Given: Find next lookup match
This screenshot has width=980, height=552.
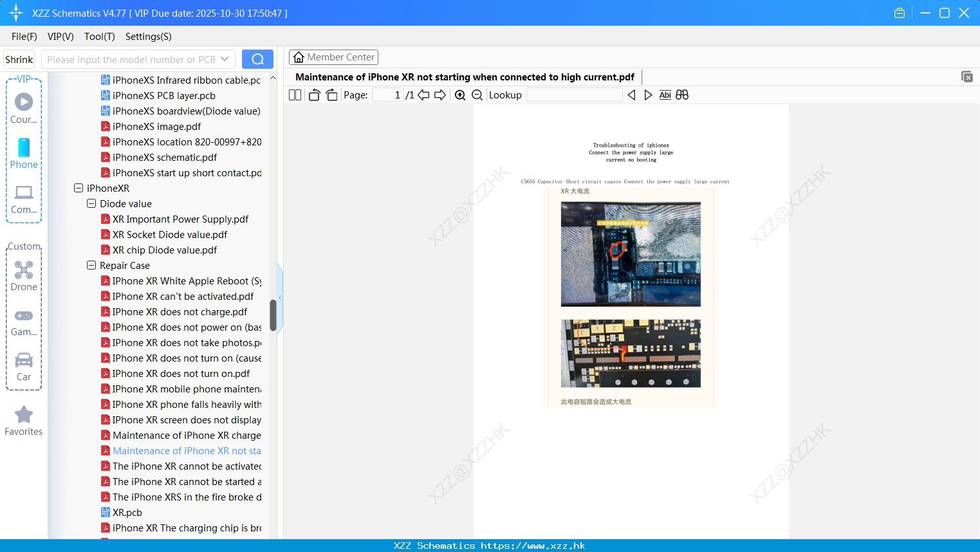Looking at the screenshot, I should 648,95.
